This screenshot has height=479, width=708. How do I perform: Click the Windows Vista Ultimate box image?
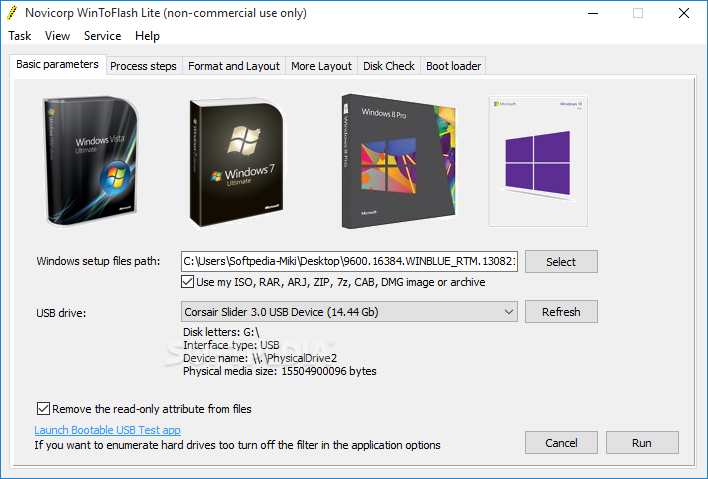point(91,160)
